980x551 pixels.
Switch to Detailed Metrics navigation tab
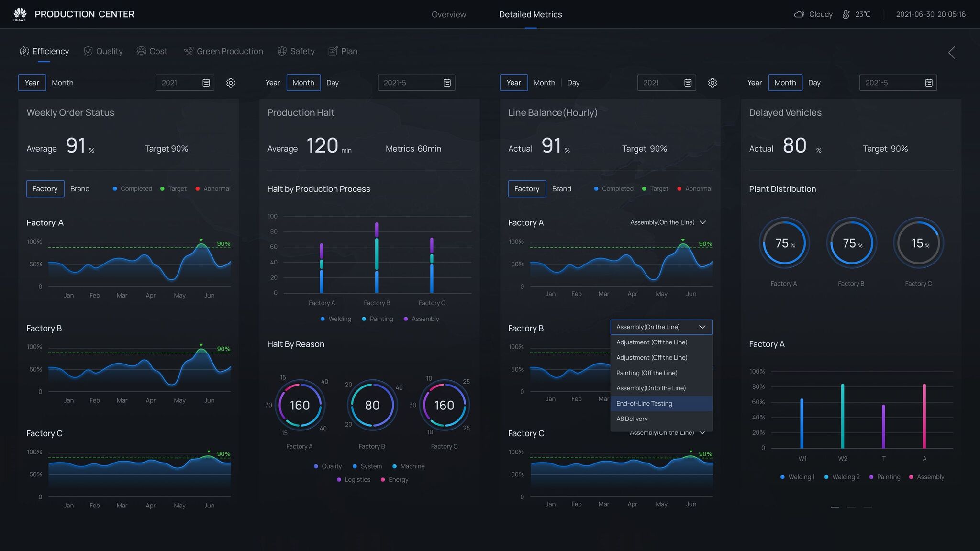pos(530,14)
